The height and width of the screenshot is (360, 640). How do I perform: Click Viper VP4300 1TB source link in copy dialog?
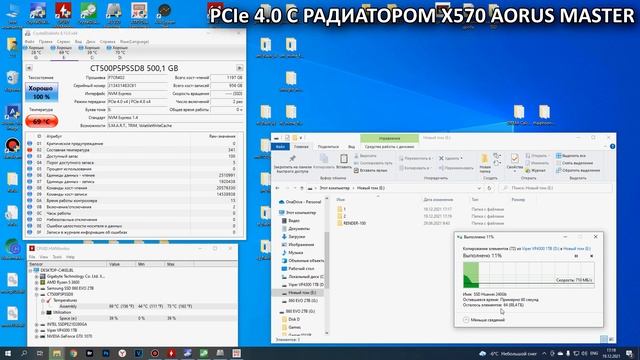[540, 249]
